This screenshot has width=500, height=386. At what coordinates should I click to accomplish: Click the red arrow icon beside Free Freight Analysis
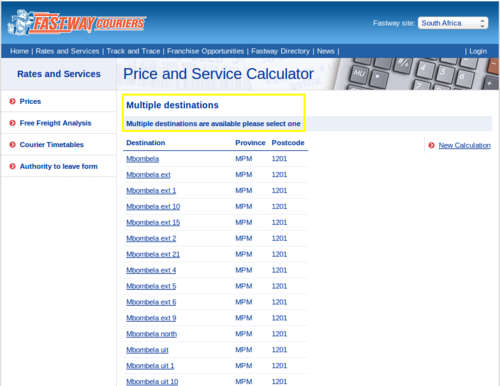click(12, 123)
